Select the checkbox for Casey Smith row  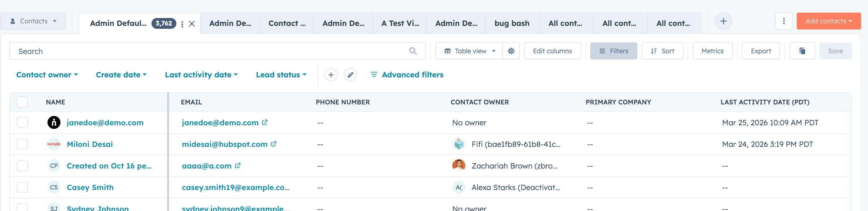point(22,187)
